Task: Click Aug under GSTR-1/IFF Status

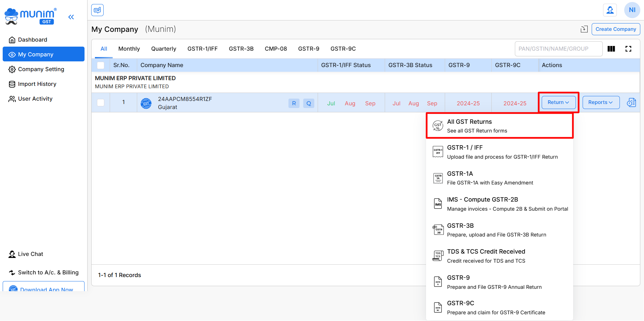Action: [x=350, y=103]
